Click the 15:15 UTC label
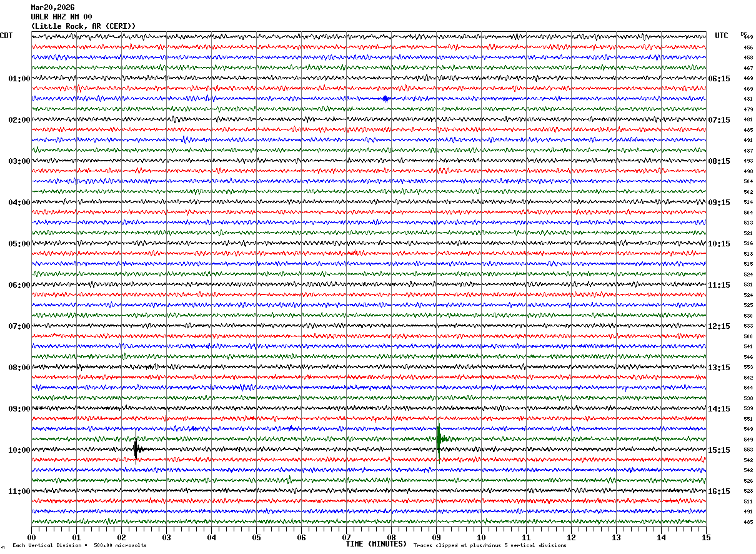The width and height of the screenshot is (756, 554). (719, 450)
